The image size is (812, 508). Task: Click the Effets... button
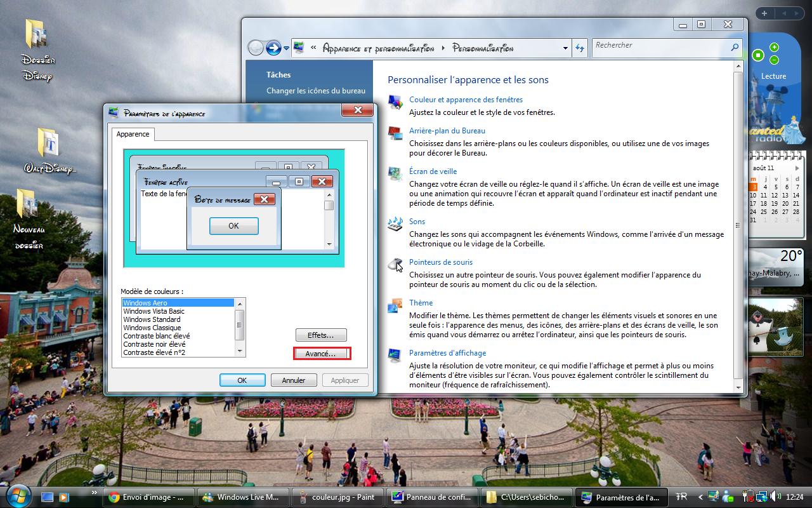[x=322, y=335]
